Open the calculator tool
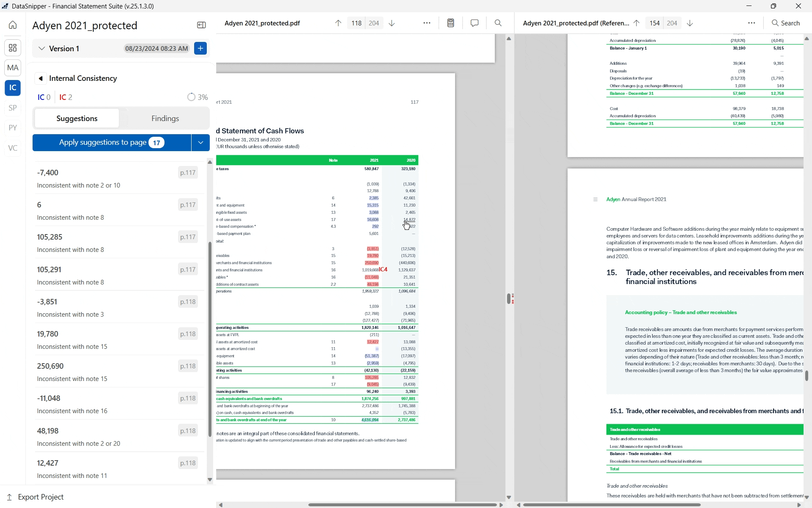The height and width of the screenshot is (508, 812). click(x=450, y=23)
